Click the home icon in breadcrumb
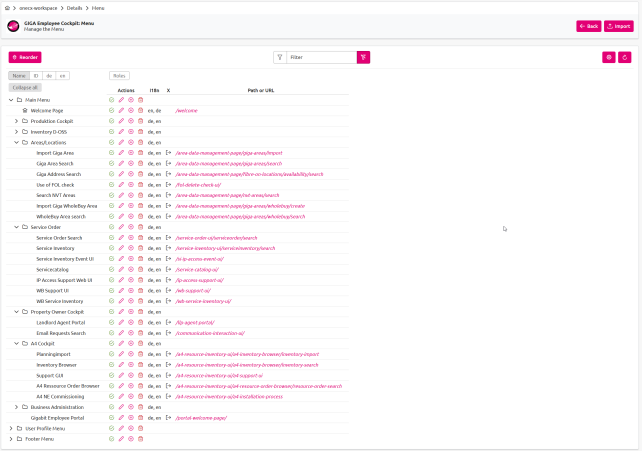642x451 pixels. pyautogui.click(x=8, y=7)
